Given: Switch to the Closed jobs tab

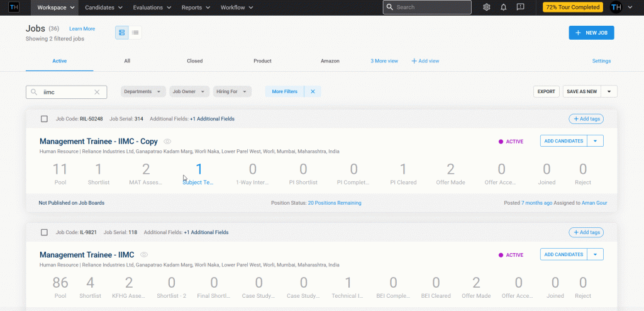Looking at the screenshot, I should (x=195, y=61).
